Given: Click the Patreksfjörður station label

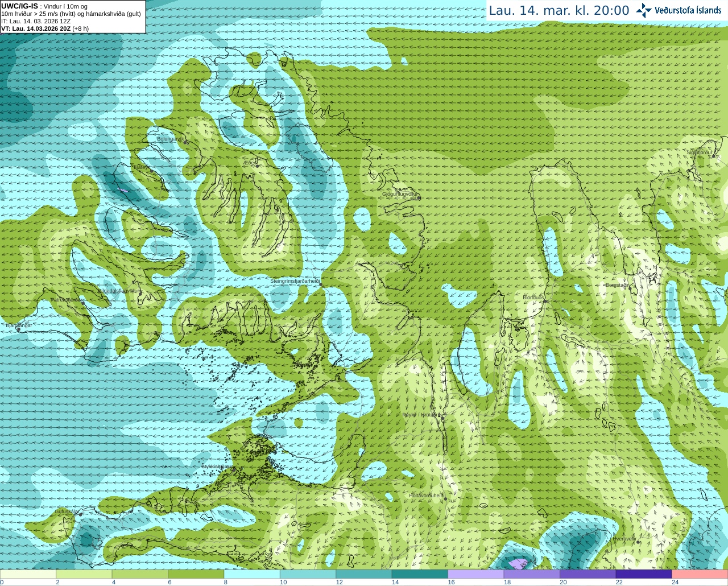Looking at the screenshot, I should pyautogui.click(x=67, y=299).
